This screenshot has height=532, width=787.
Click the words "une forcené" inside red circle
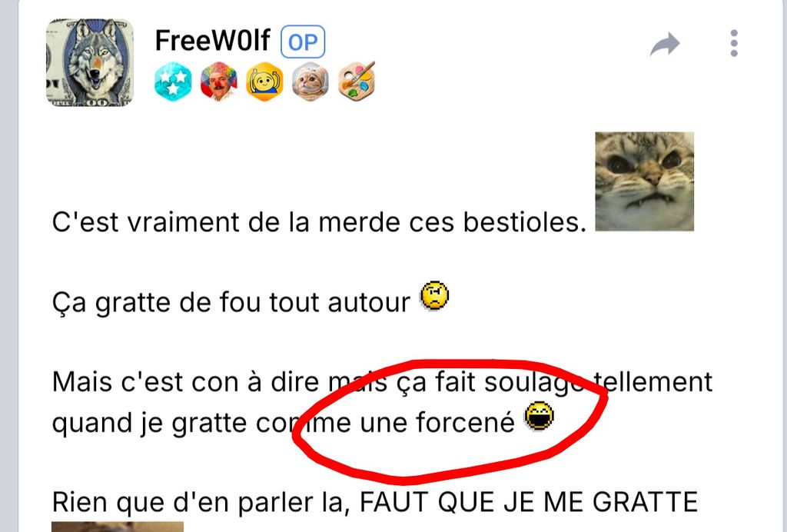coord(437,423)
